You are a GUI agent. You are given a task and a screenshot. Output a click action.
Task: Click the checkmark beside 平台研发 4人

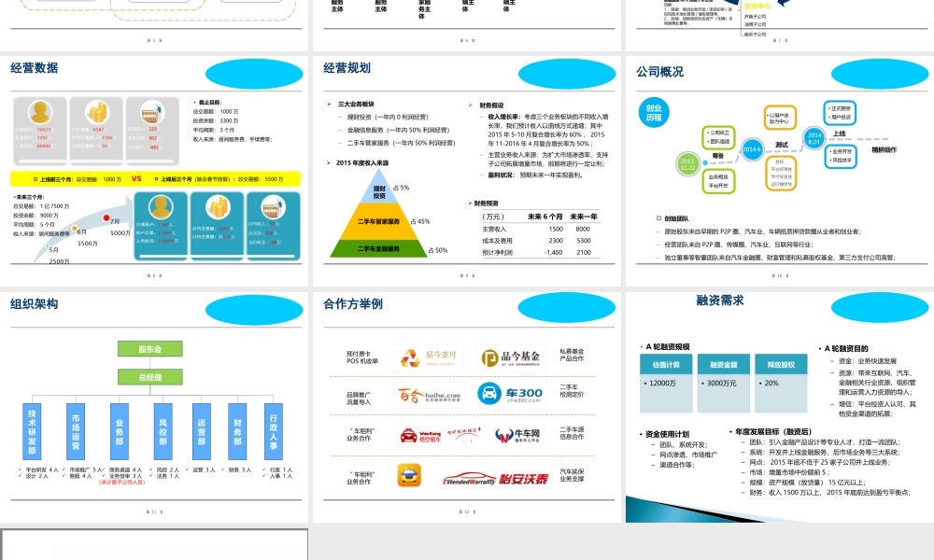[20, 469]
